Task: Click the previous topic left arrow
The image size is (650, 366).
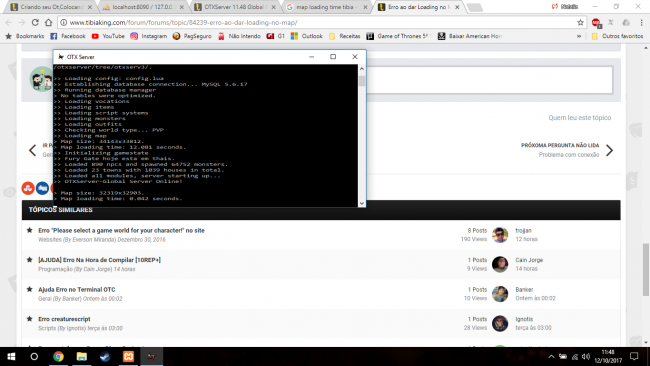Action: point(32,150)
